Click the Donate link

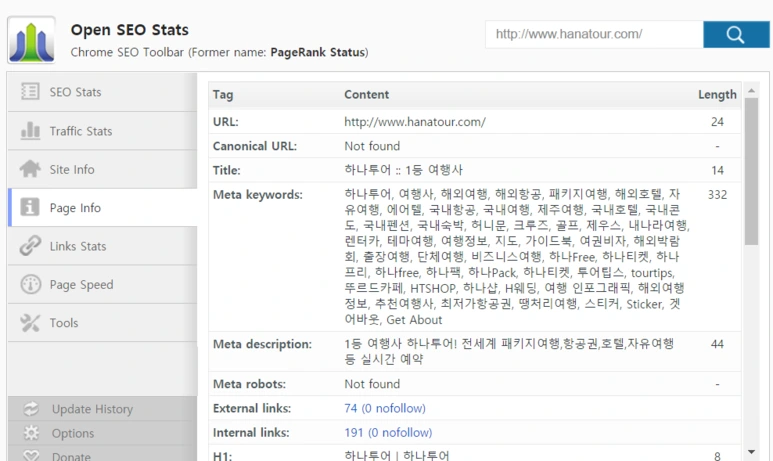(x=71, y=457)
